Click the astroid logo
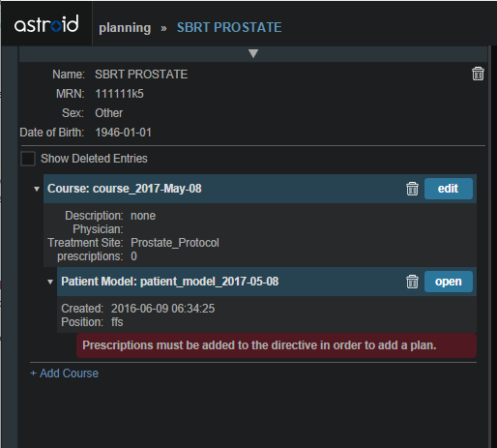Screen dimensions: 497x448 click(46, 24)
